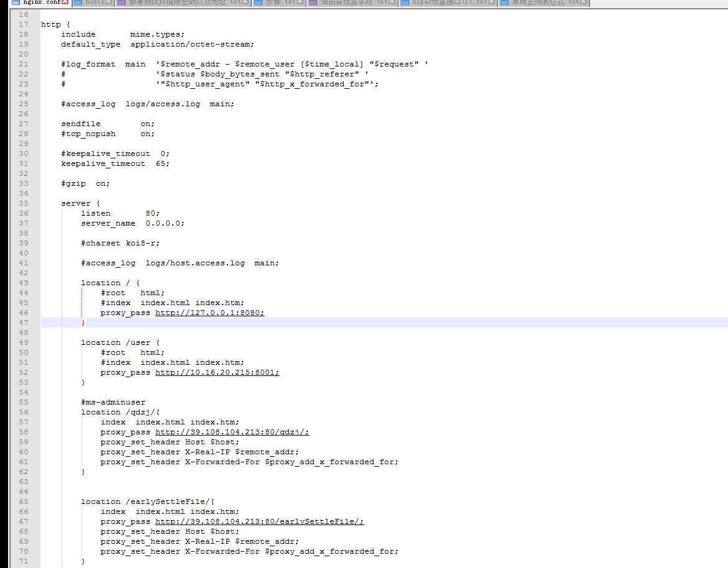Close the nginx.conf tab

tap(65, 2)
